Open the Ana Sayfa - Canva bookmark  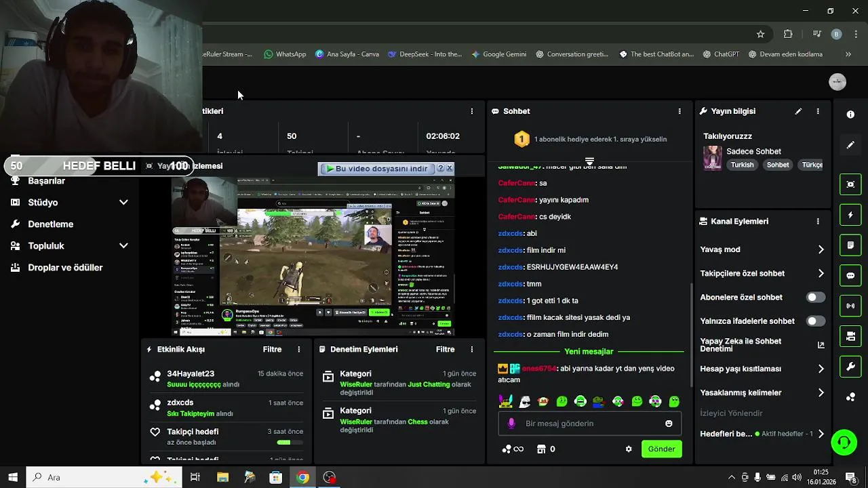click(347, 54)
